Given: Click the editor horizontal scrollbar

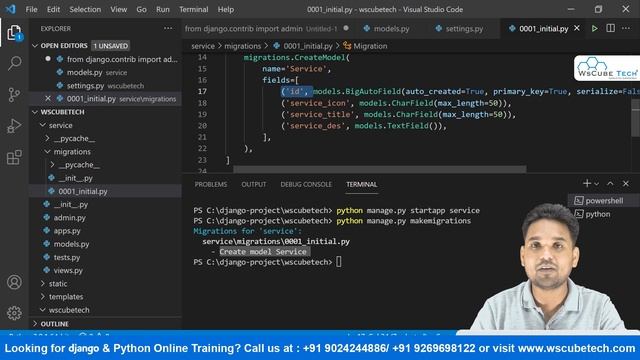Looking at the screenshot, I should 380,169.
